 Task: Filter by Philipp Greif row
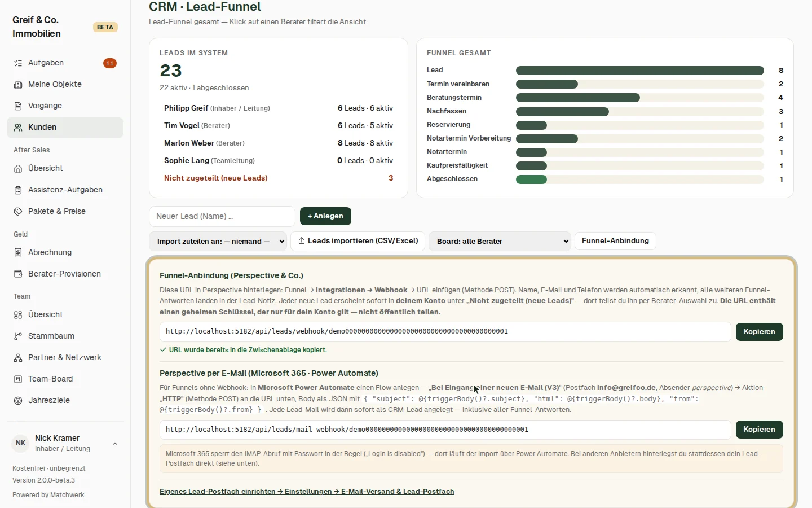click(x=279, y=108)
